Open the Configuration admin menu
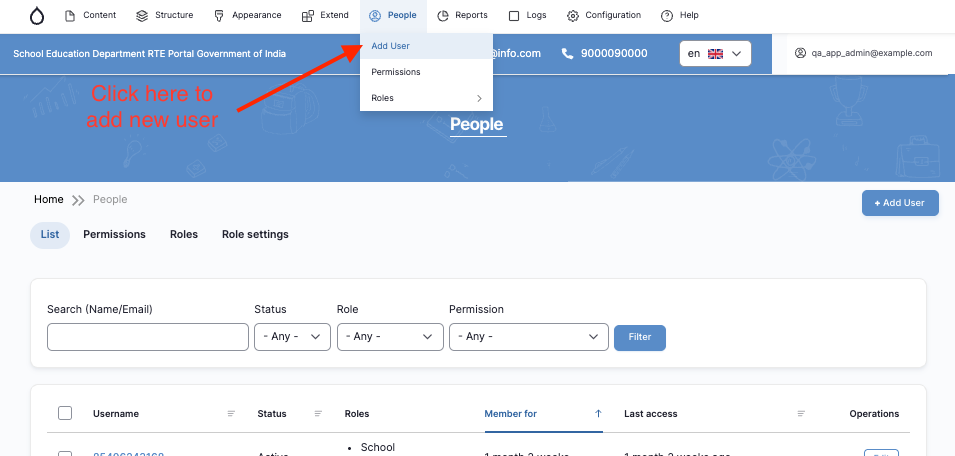The image size is (955, 456). [604, 16]
